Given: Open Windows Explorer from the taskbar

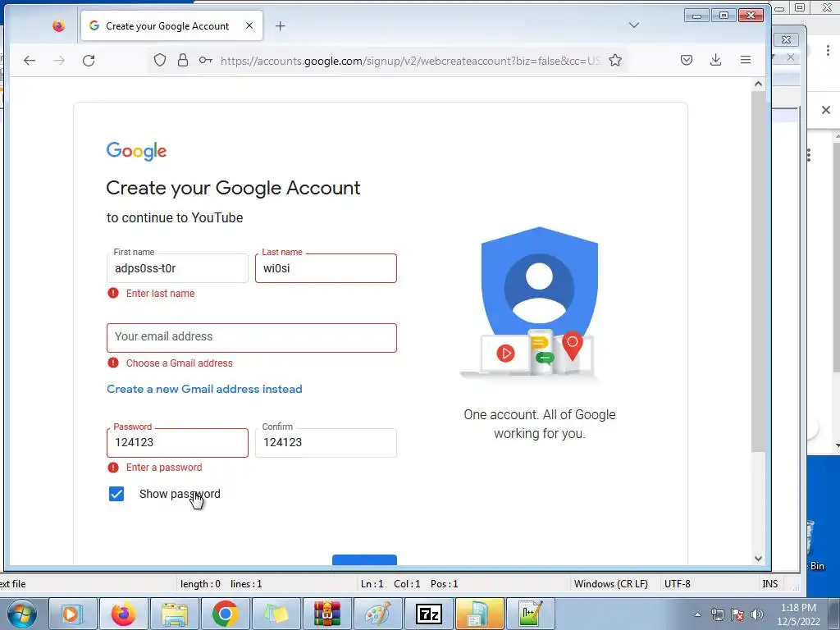Looking at the screenshot, I should pyautogui.click(x=174, y=614).
